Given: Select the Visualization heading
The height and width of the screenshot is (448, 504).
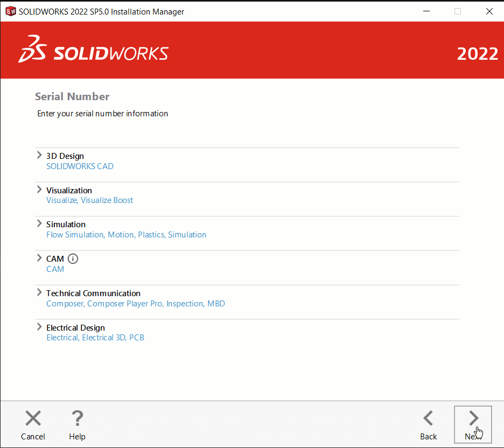Looking at the screenshot, I should pyautogui.click(x=69, y=190).
